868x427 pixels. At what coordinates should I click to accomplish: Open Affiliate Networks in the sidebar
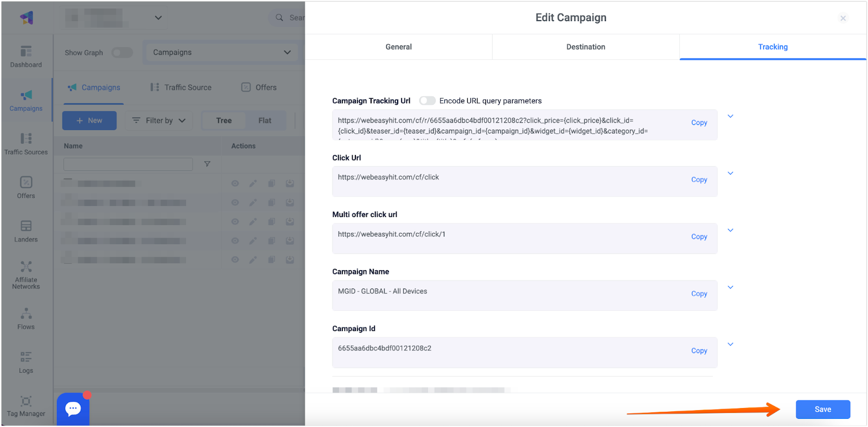point(26,275)
